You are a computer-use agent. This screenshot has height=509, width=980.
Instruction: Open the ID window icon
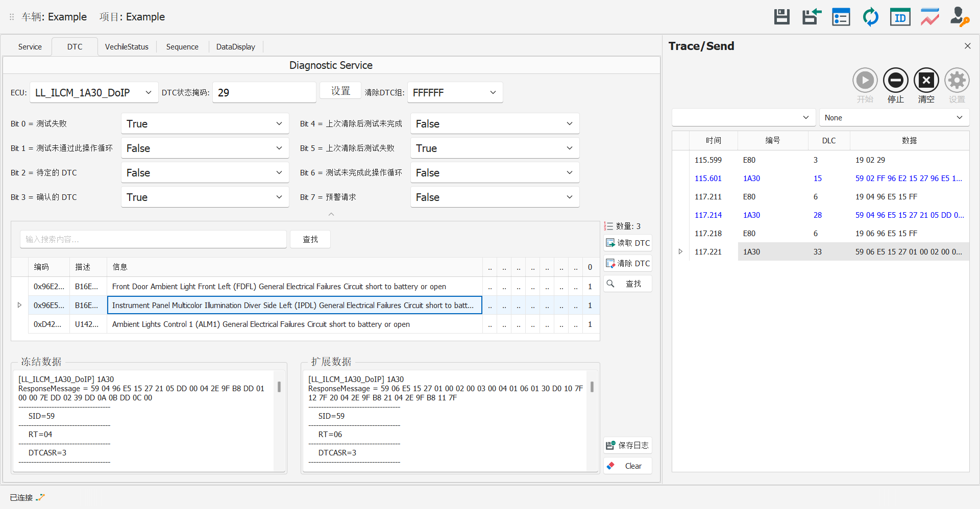point(900,17)
